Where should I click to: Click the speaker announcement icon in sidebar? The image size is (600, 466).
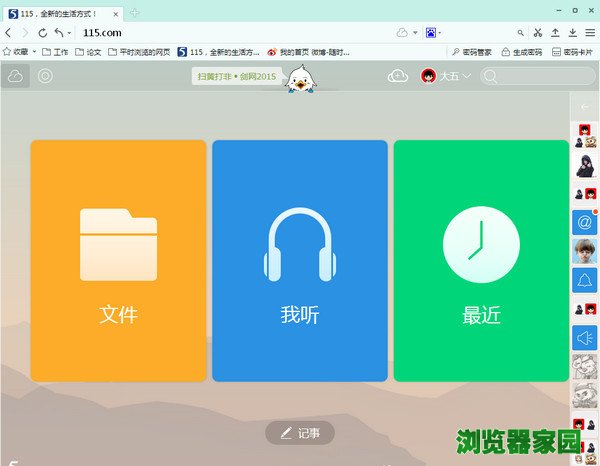(x=584, y=338)
